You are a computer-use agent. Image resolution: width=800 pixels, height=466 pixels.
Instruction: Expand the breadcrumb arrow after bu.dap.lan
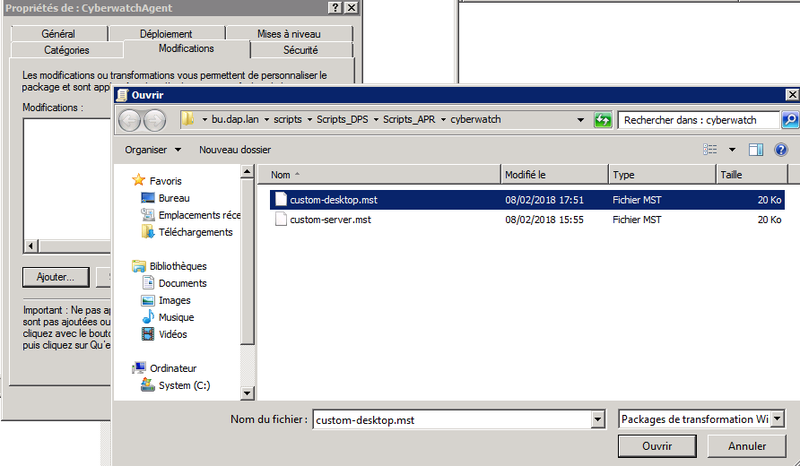[266, 120]
